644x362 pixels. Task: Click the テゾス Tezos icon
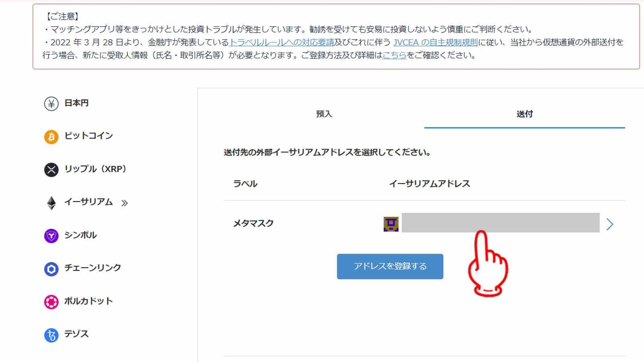point(51,334)
